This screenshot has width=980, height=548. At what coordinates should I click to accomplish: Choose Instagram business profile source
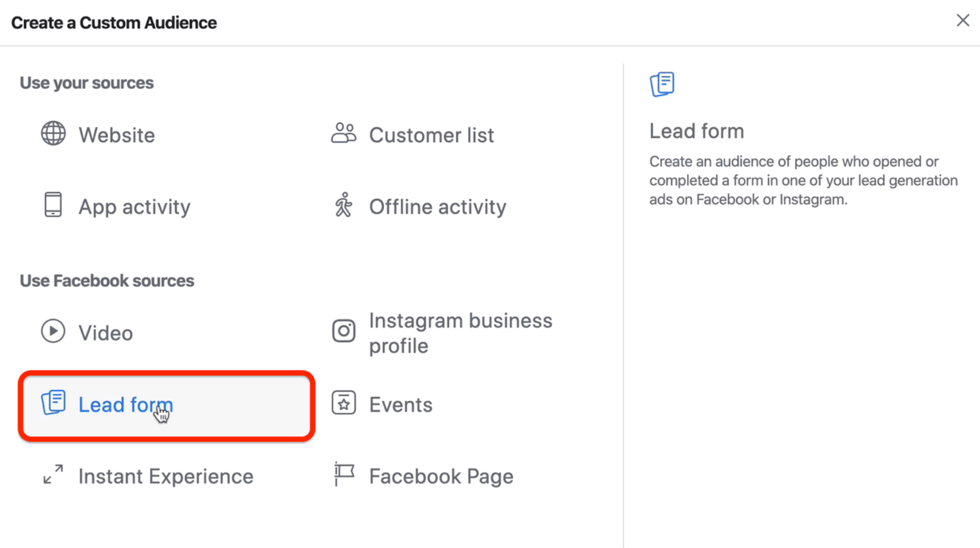[461, 333]
